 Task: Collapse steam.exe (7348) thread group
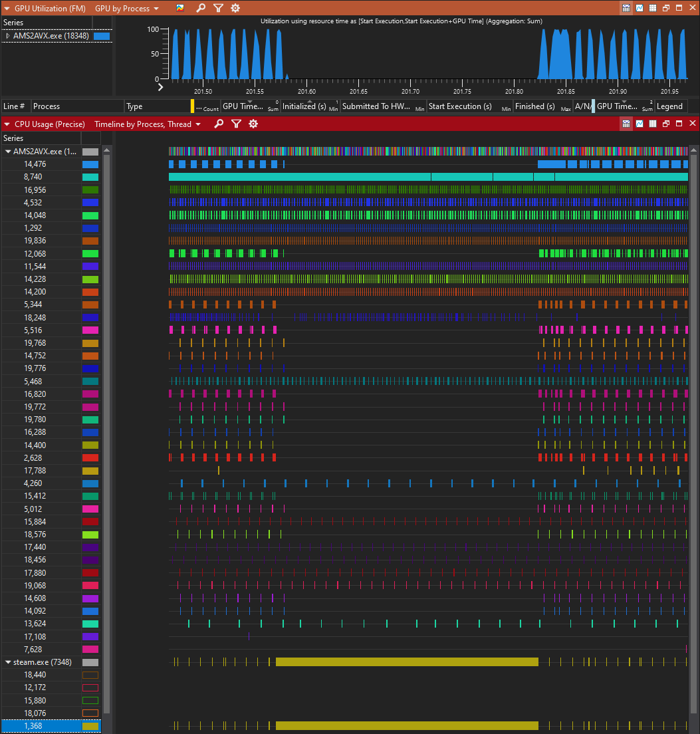[8, 662]
